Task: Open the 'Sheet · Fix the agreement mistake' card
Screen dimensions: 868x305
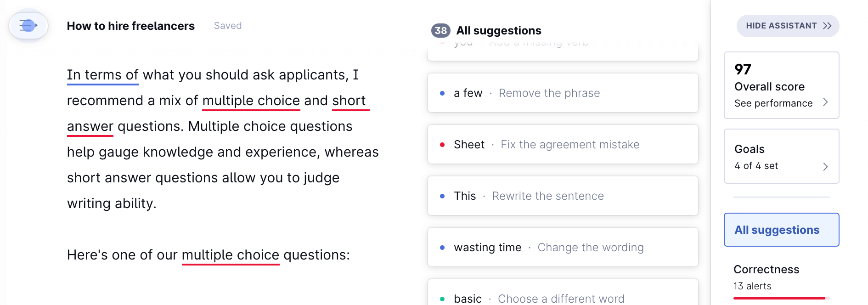Action: point(562,144)
